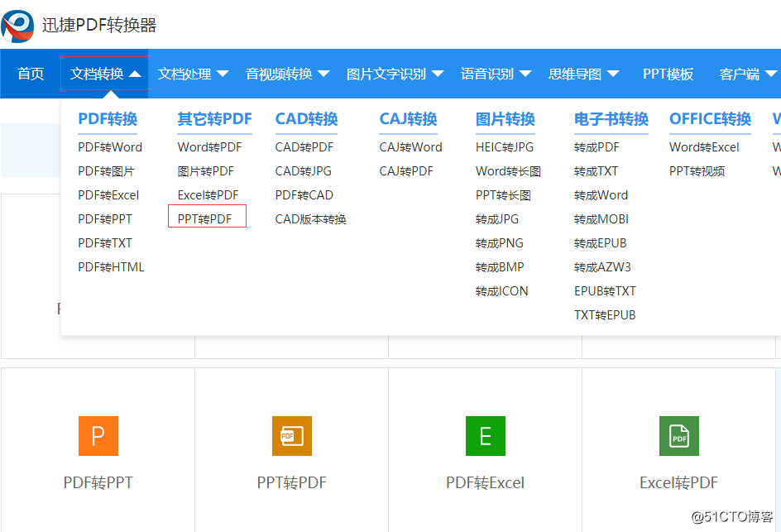This screenshot has width=781, height=532.
Task: Choose PPT转PDF in the dropdown menu
Action: [x=204, y=218]
